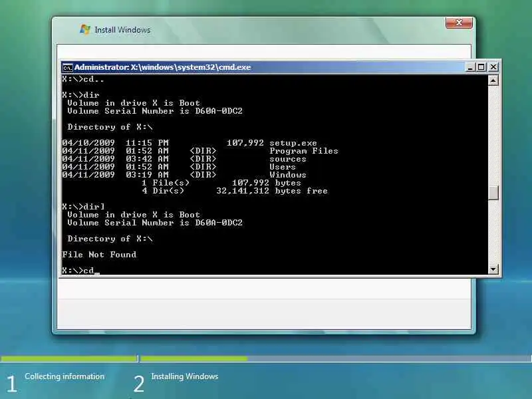The width and height of the screenshot is (532, 399).
Task: Click the setup.exe file entry
Action: tap(293, 143)
